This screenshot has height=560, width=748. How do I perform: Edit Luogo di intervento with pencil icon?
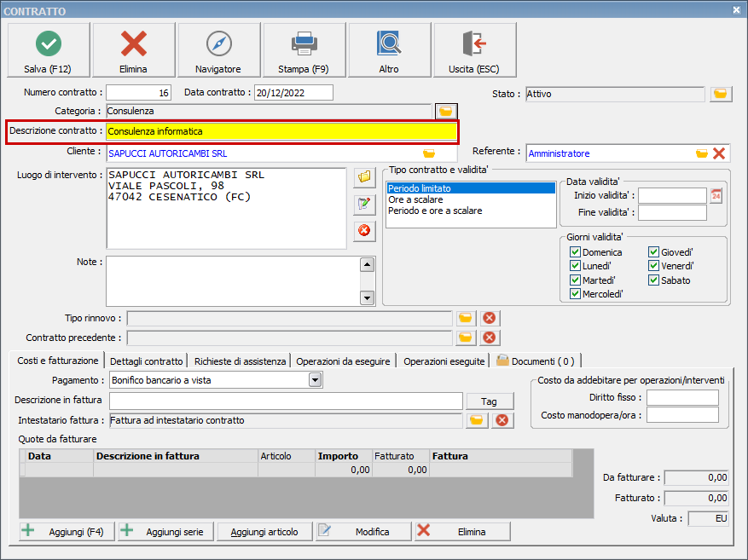coord(364,205)
